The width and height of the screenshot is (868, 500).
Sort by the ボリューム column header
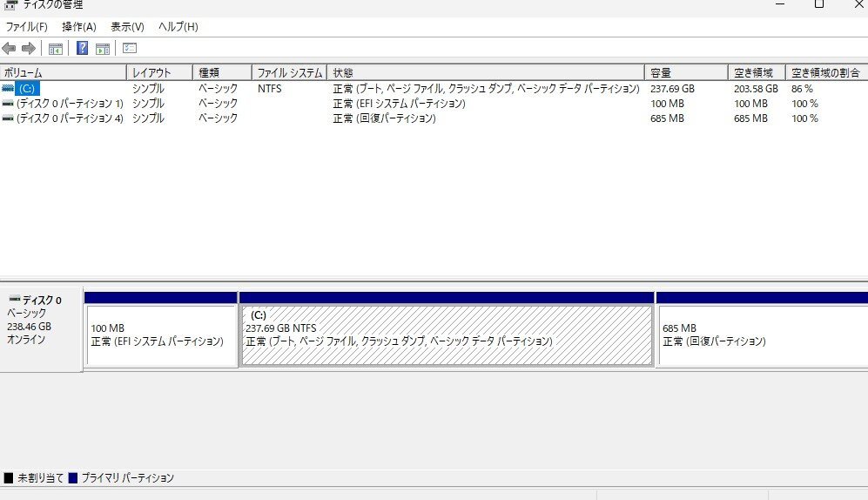point(63,72)
